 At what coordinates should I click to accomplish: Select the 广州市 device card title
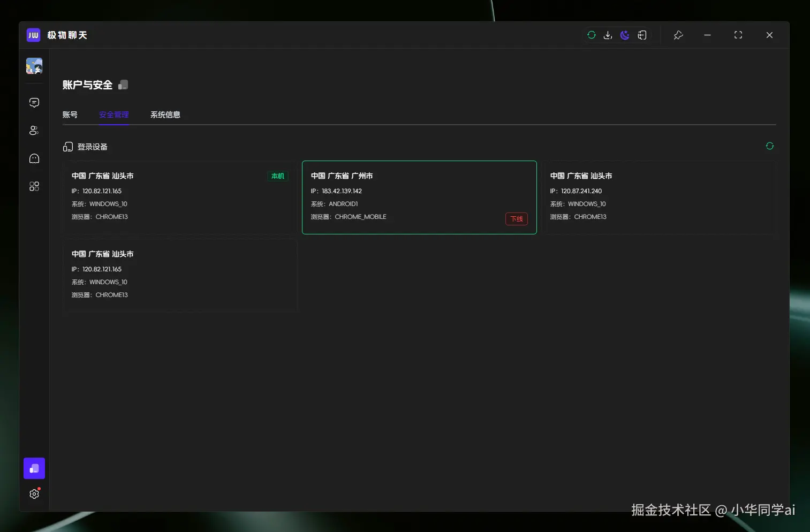click(x=342, y=176)
